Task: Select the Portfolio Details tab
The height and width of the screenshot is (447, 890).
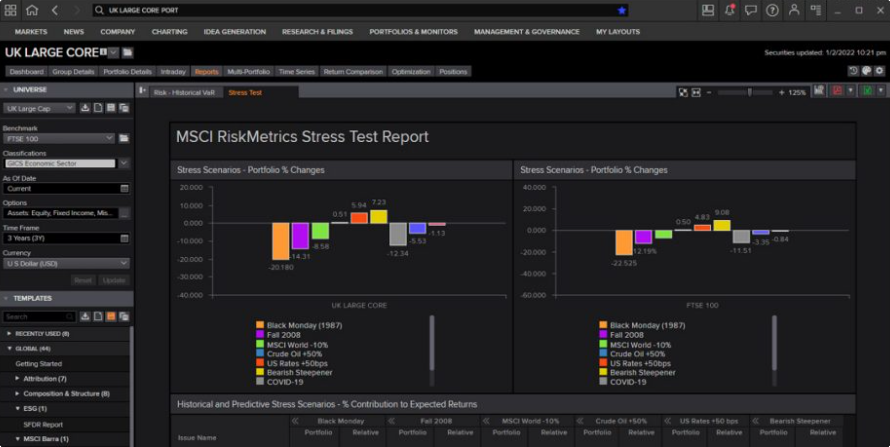Action: [127, 72]
